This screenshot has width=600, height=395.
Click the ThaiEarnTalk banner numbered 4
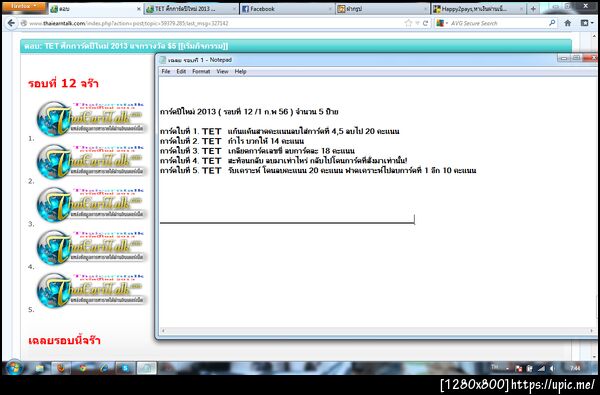[90, 247]
